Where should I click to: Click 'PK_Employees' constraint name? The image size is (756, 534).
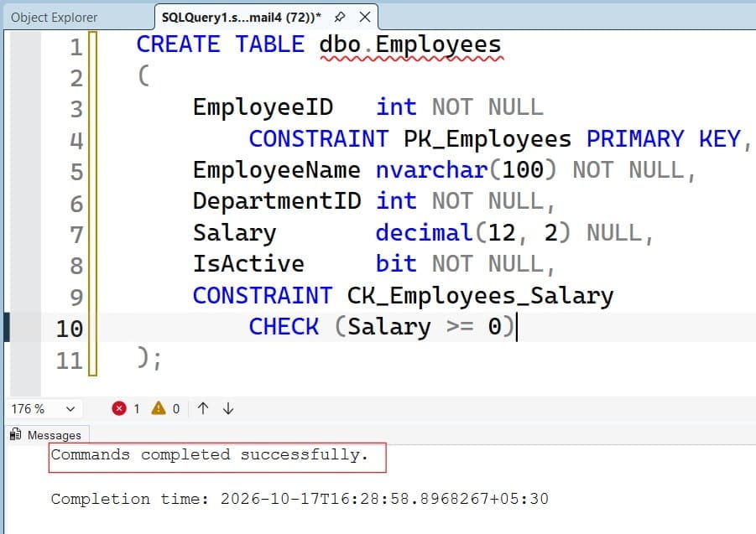click(x=487, y=139)
